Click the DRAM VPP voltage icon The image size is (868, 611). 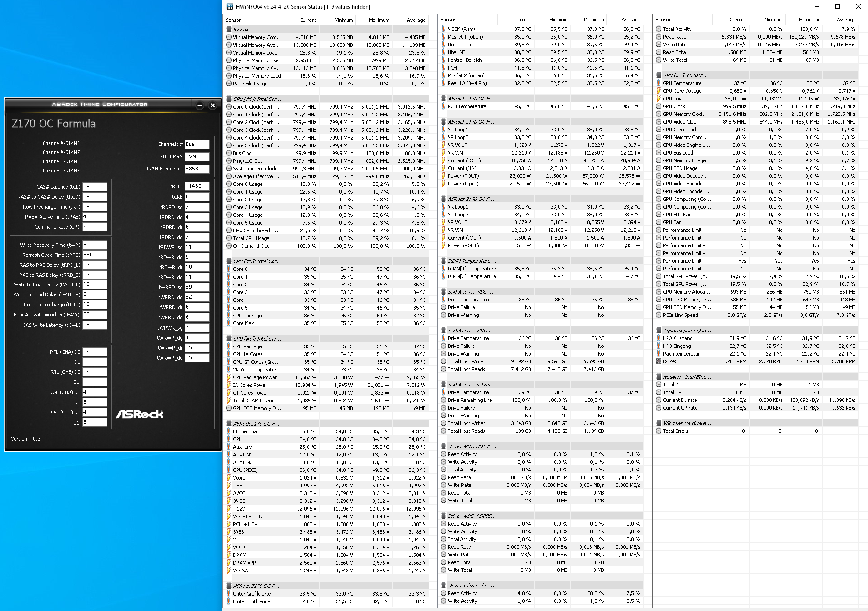pyautogui.click(x=229, y=563)
